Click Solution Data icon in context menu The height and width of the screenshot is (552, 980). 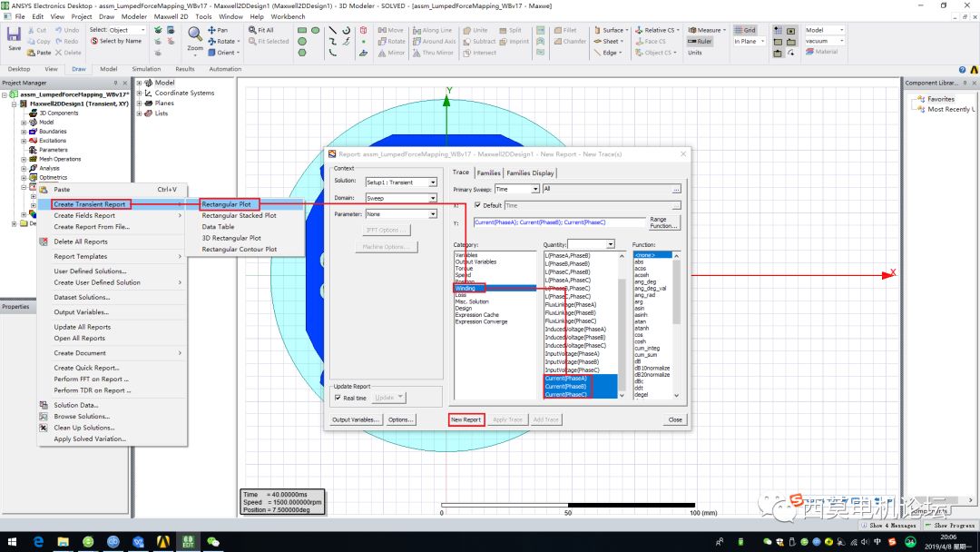coord(44,405)
